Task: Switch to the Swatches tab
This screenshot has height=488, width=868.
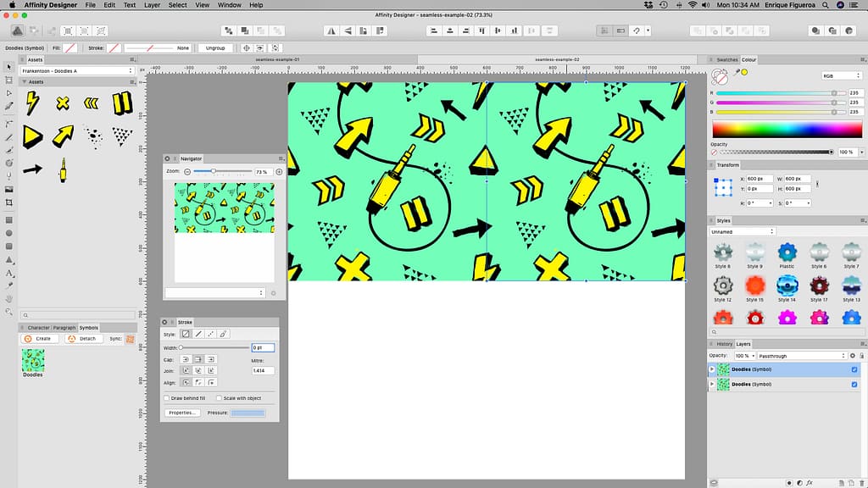Action: pos(726,59)
